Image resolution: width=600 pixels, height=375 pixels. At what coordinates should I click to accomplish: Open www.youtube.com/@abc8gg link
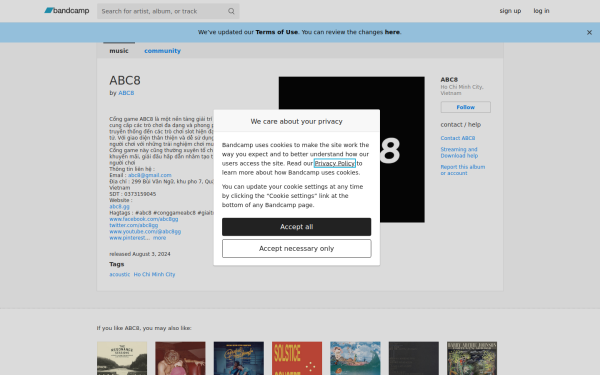click(145, 232)
